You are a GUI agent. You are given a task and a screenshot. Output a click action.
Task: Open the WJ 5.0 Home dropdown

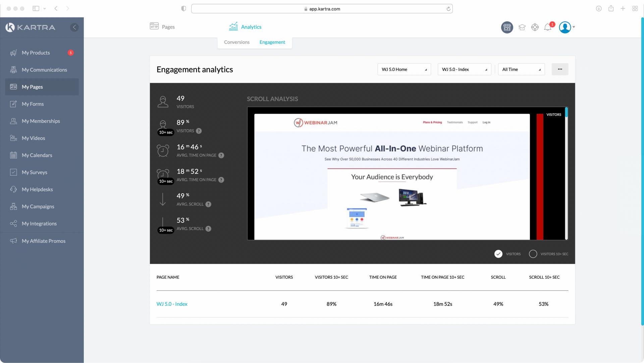(404, 69)
